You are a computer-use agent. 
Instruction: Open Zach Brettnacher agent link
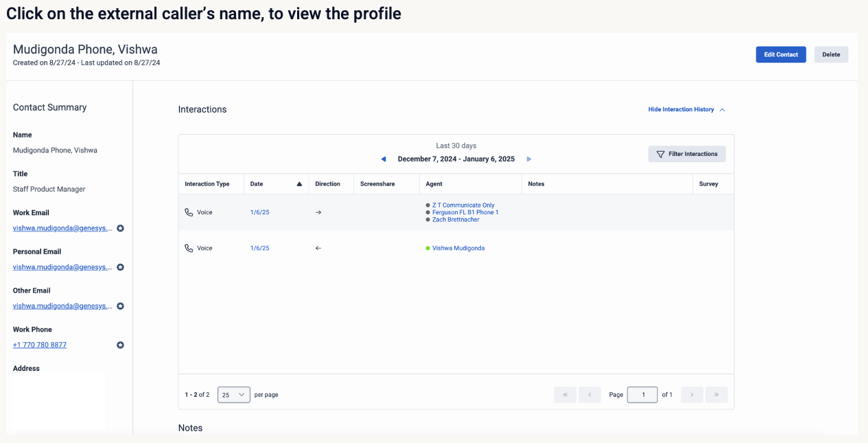[456, 220]
